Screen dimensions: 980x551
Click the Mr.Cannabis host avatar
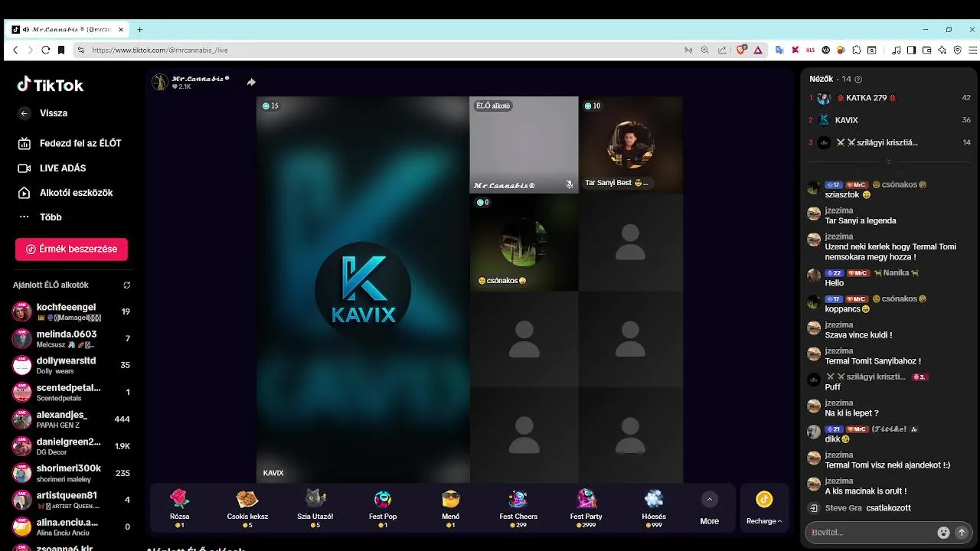point(160,82)
